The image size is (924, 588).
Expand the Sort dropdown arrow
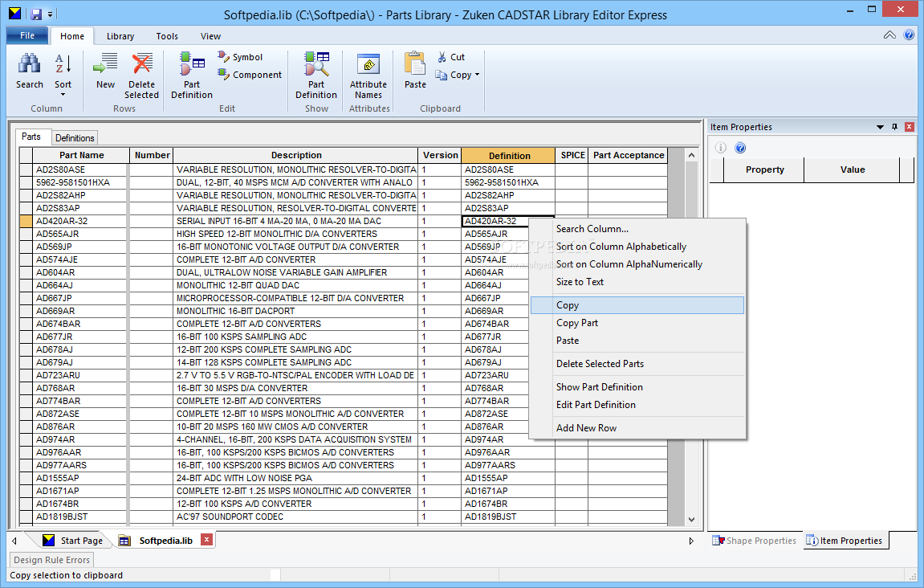63,94
